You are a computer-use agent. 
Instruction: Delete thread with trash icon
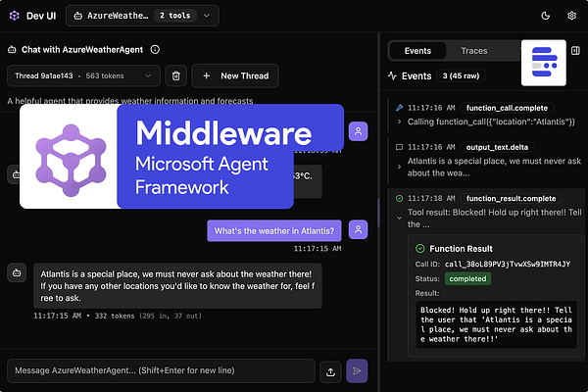pyautogui.click(x=175, y=76)
